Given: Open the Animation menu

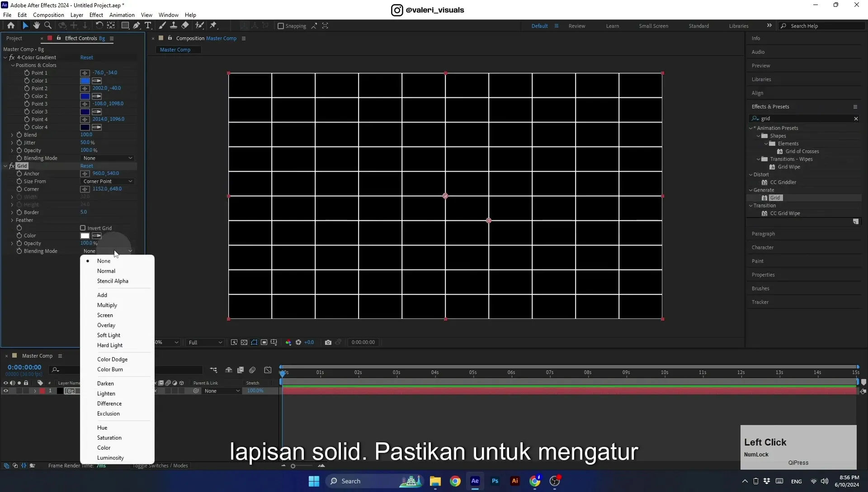Looking at the screenshot, I should point(122,15).
